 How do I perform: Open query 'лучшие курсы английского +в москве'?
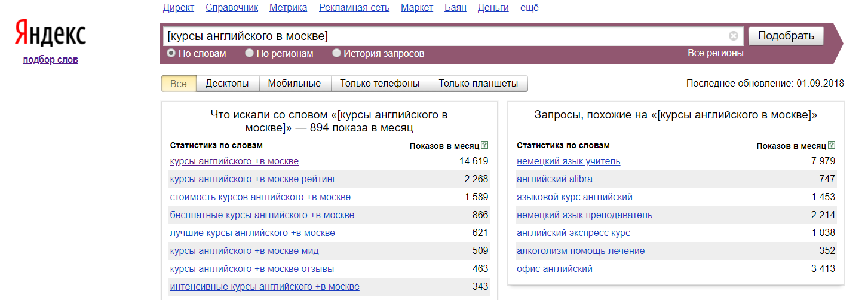coord(252,233)
